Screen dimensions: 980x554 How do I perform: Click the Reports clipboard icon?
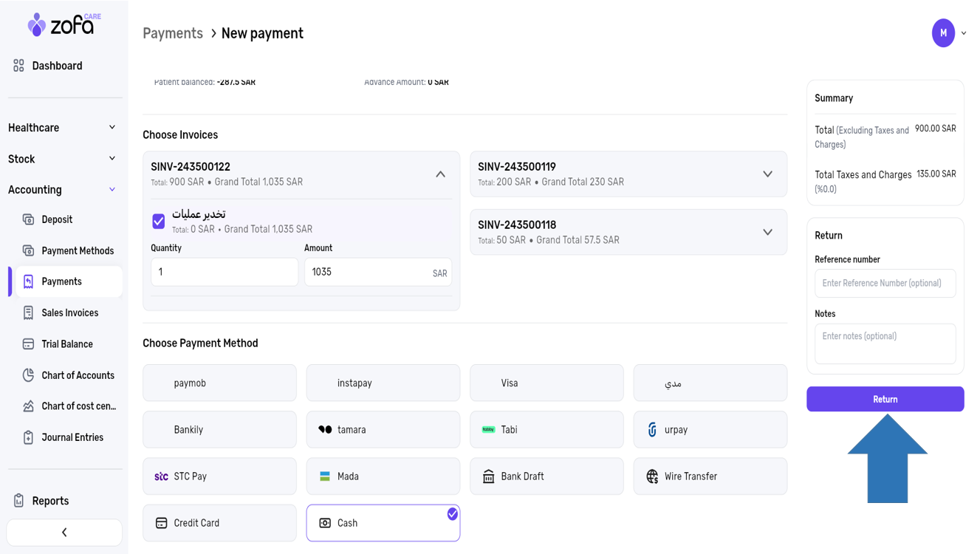[18, 501]
